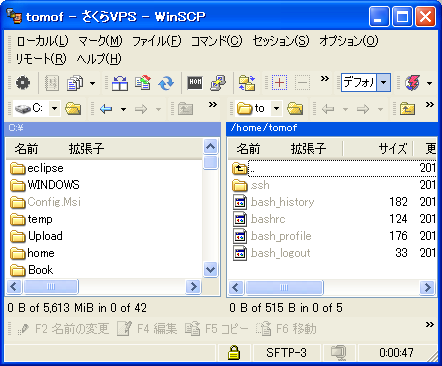
Task: Open the リモート(R) menu
Action: click(x=41, y=59)
